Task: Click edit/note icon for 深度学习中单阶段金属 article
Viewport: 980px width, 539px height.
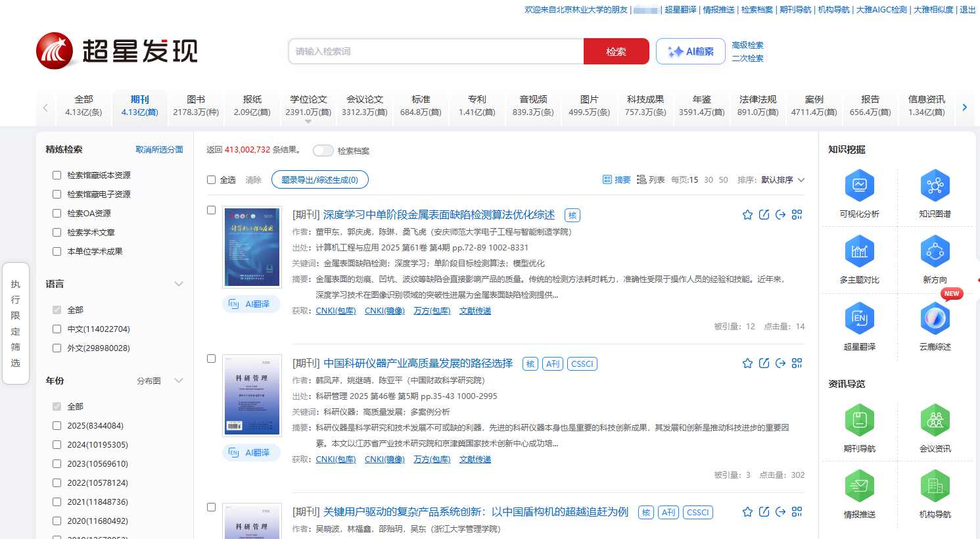Action: click(x=764, y=215)
